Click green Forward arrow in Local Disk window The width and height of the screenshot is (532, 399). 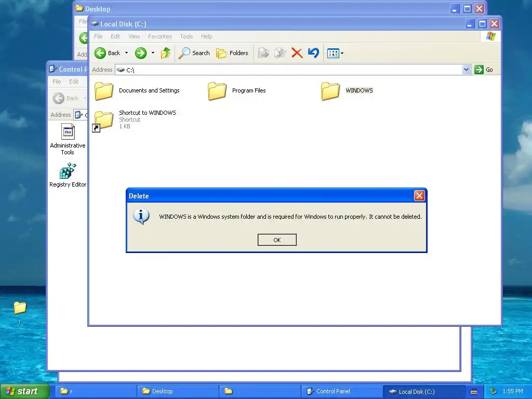141,53
